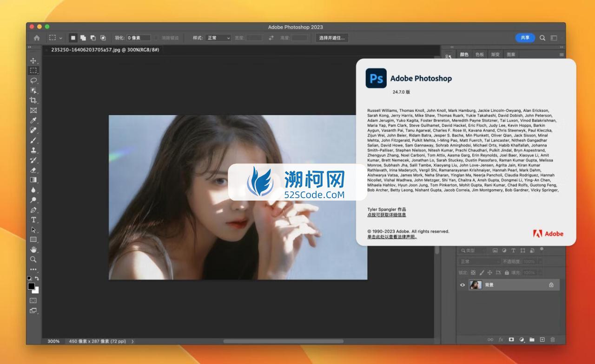Toggle the layer filter on/off switch

(542, 249)
